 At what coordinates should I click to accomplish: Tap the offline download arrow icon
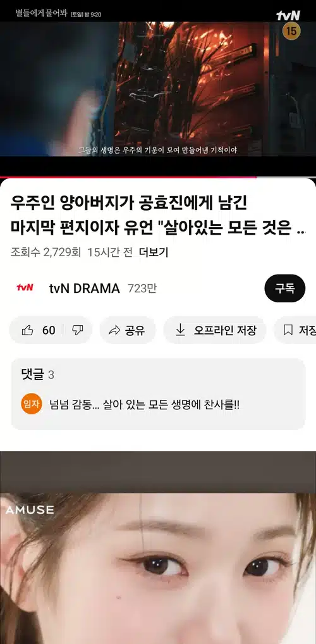(180, 330)
